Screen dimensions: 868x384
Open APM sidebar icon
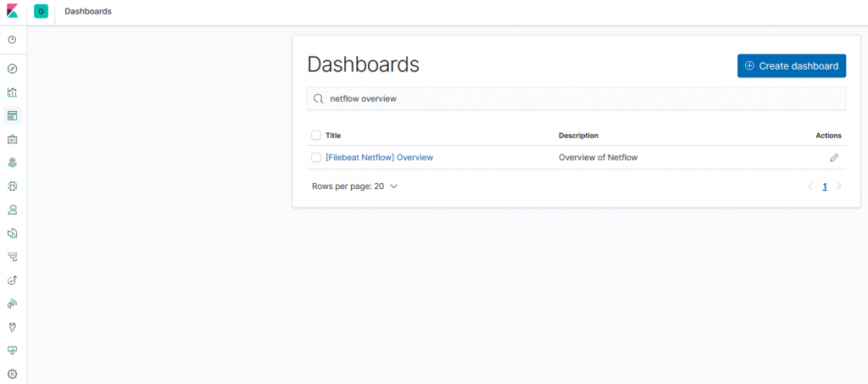click(x=12, y=257)
